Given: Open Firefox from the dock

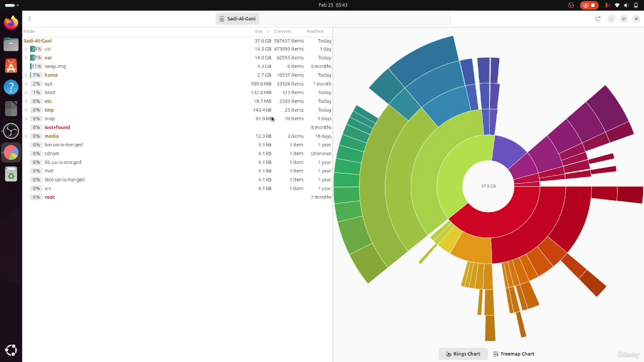Looking at the screenshot, I should tap(11, 23).
